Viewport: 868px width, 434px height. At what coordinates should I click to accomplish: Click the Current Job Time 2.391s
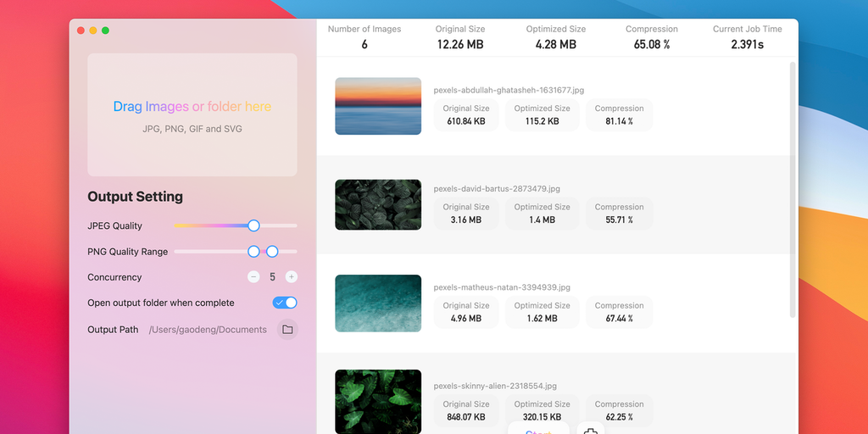click(748, 44)
